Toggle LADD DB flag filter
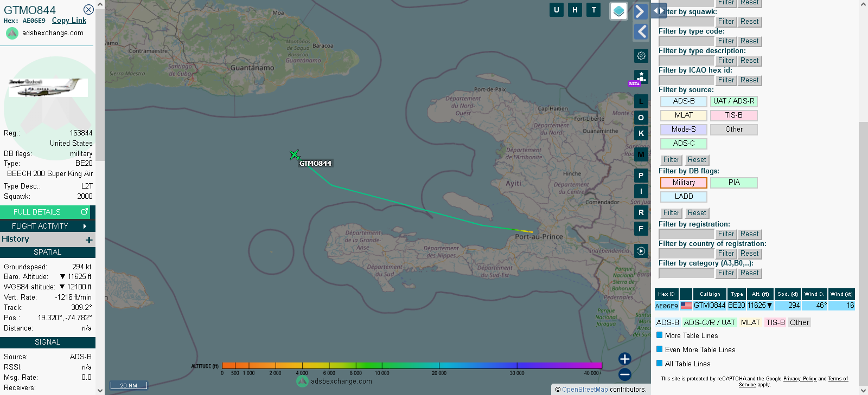The width and height of the screenshot is (868, 395). (684, 197)
